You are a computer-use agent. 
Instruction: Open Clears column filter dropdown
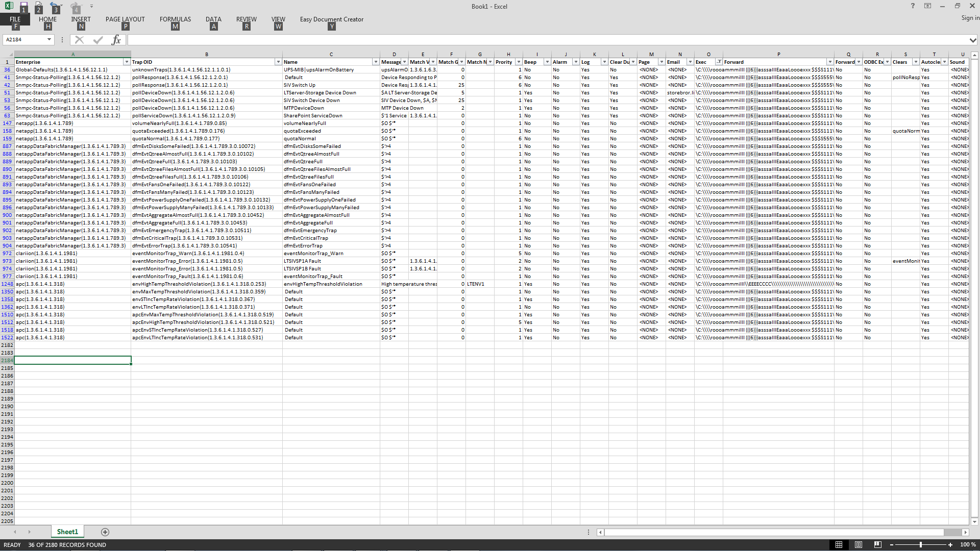click(916, 62)
